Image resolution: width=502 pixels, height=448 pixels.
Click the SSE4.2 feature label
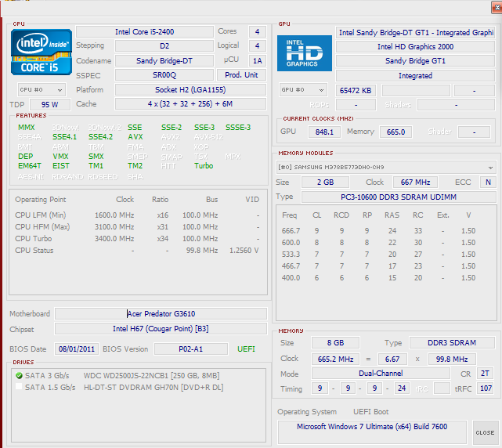point(100,137)
